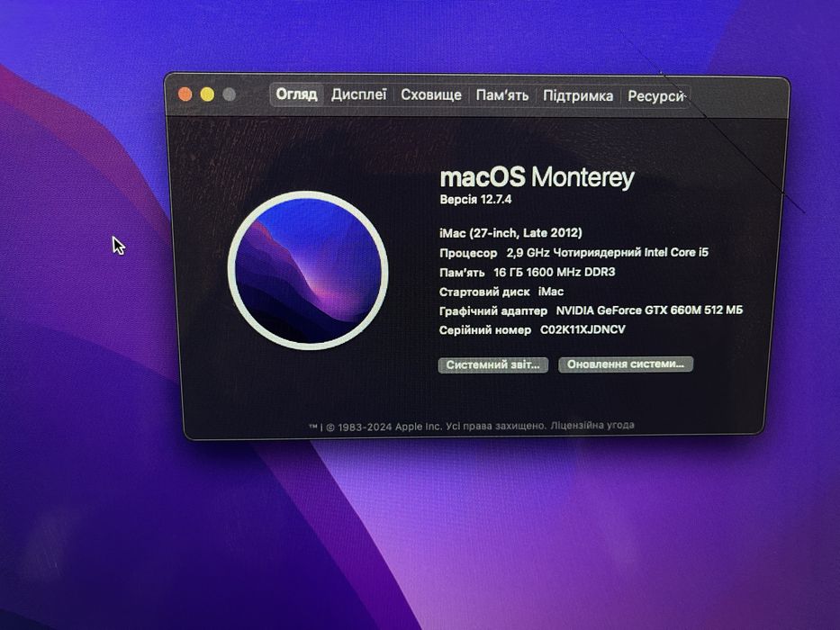The width and height of the screenshot is (840, 630).
Task: Click the macOS Monterey title
Action: [537, 177]
